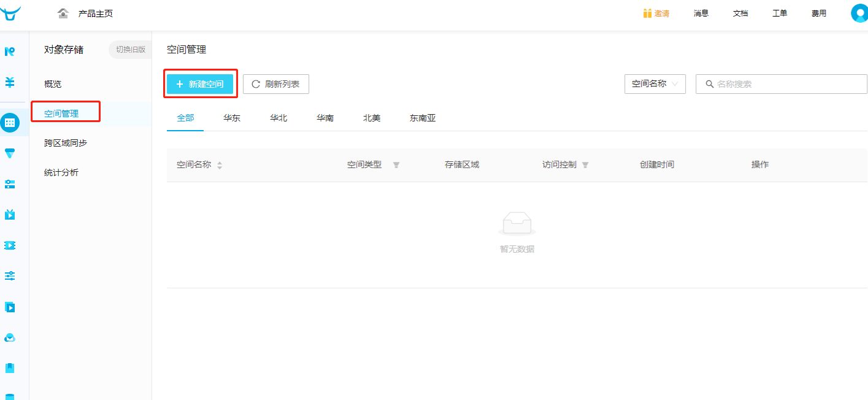Screen dimensions: 868x400
Task: Open the 空间类型 column filter
Action: point(396,165)
